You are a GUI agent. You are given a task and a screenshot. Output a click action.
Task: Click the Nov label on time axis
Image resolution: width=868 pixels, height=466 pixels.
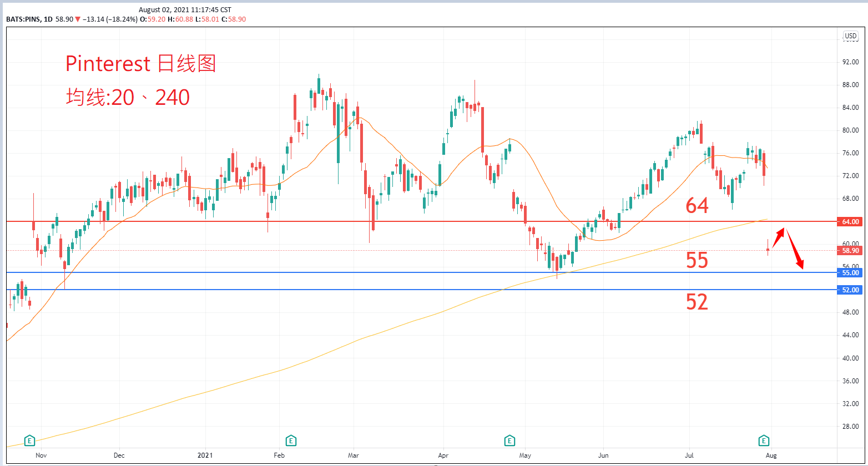(40, 455)
